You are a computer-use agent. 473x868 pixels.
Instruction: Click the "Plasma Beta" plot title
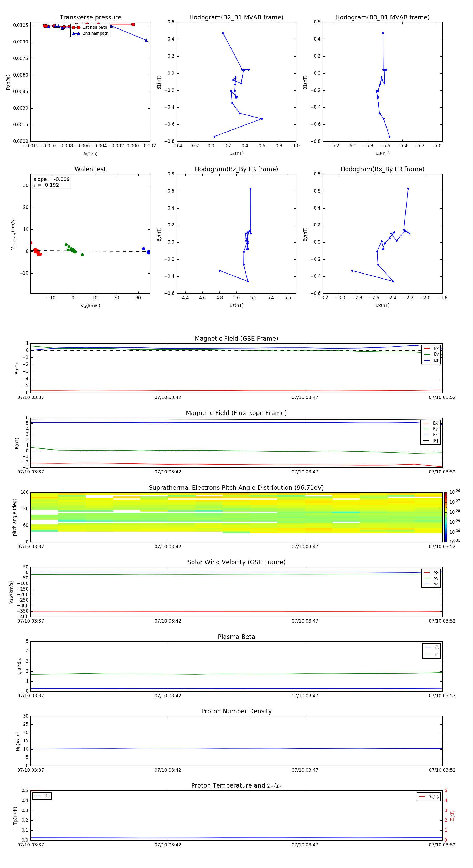(x=236, y=637)
